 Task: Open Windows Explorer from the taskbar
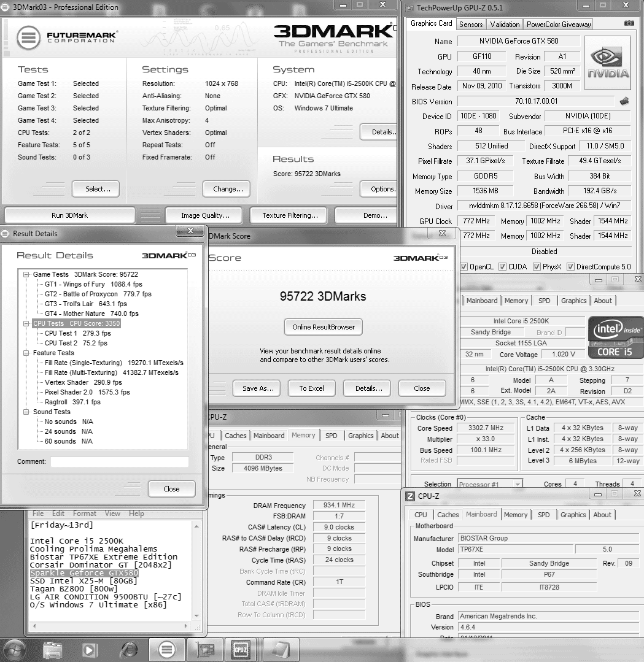point(52,650)
